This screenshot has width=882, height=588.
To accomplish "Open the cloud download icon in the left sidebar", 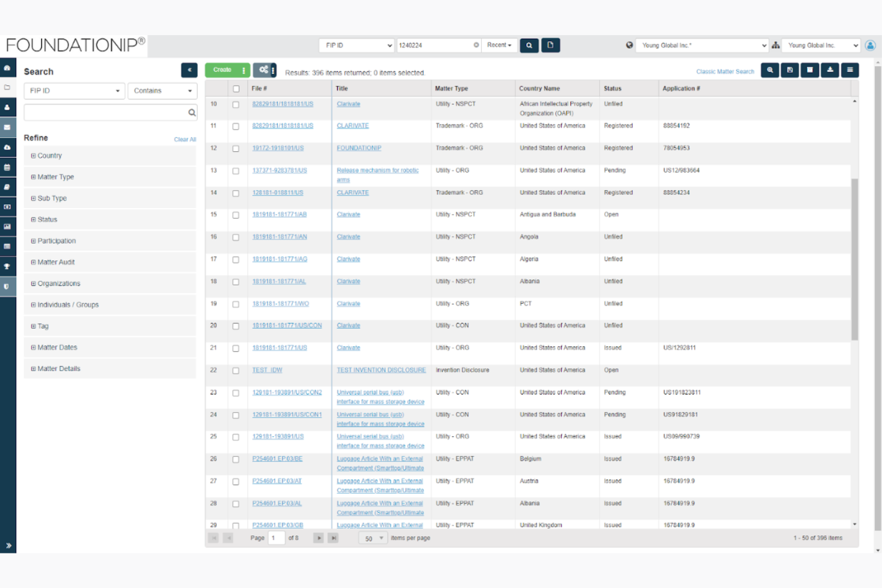I will [x=7, y=147].
